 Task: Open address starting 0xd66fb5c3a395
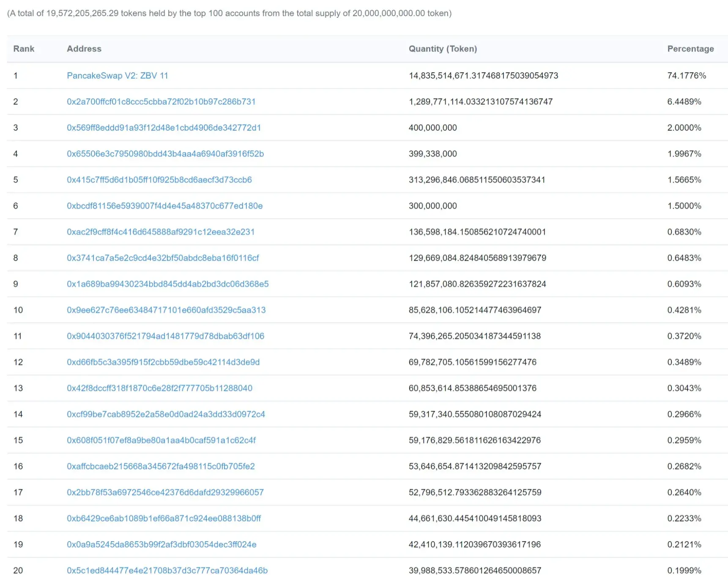tap(163, 362)
